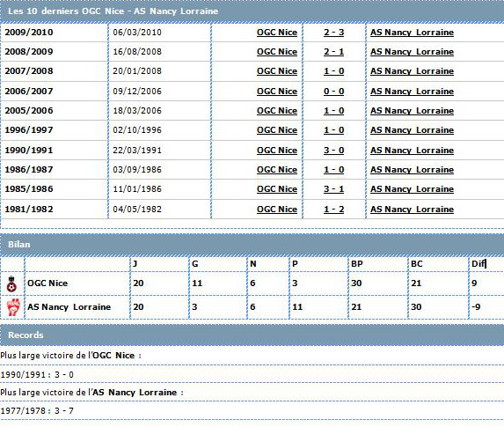Select the season text 1990/1991
Screen dimensions: 504x427
pos(29,150)
